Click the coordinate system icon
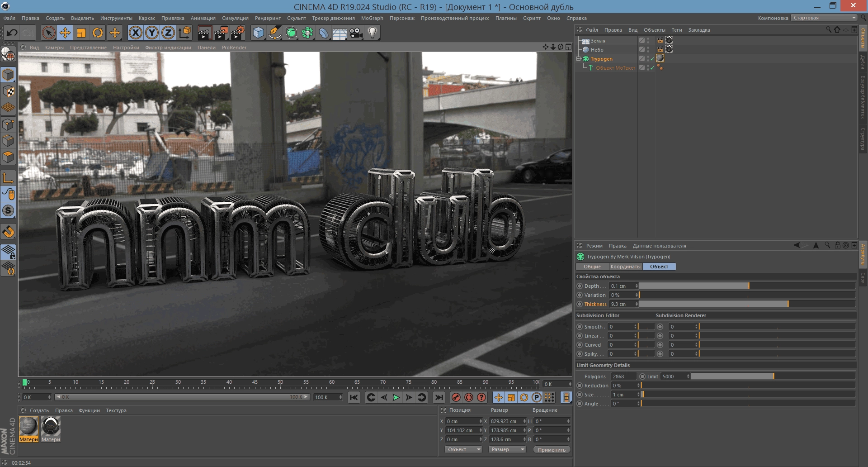The width and height of the screenshot is (868, 467). [185, 33]
